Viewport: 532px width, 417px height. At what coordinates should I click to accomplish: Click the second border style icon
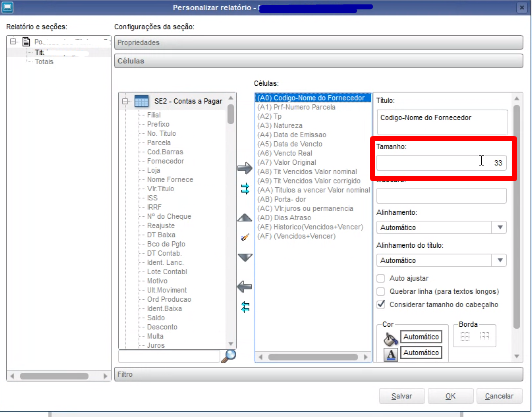484,336
